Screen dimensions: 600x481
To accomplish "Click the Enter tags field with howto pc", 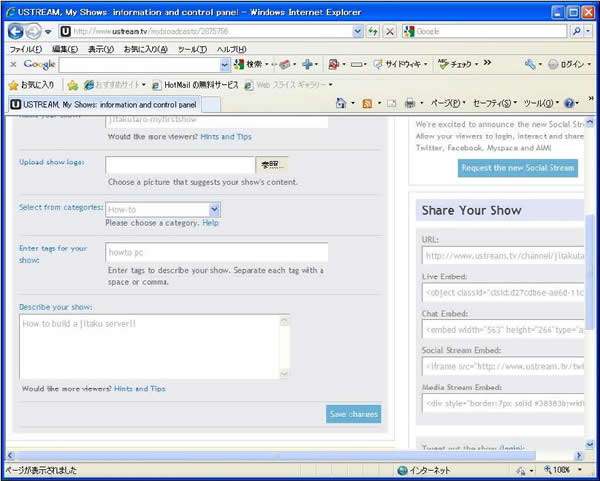I will coord(217,253).
